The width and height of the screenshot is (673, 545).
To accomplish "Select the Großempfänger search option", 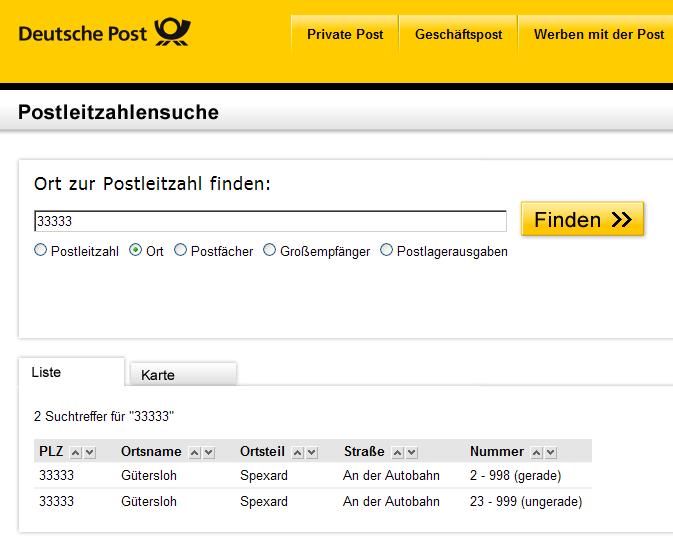I will coord(270,251).
